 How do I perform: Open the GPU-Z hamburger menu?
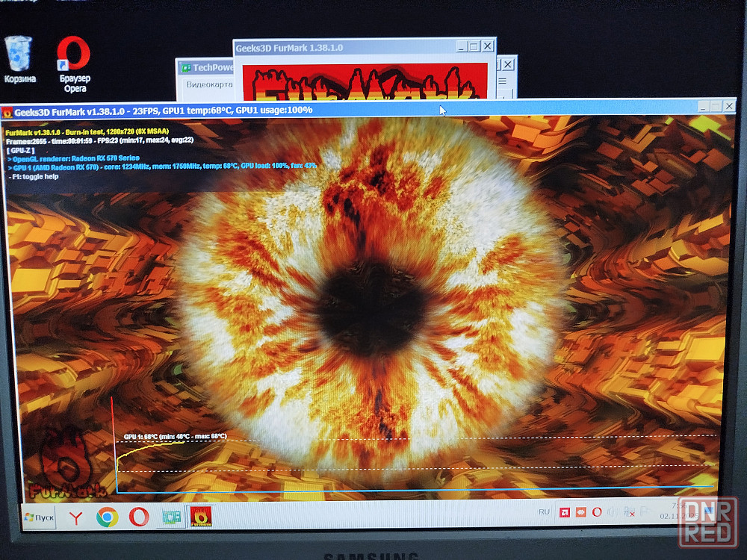coord(503,81)
